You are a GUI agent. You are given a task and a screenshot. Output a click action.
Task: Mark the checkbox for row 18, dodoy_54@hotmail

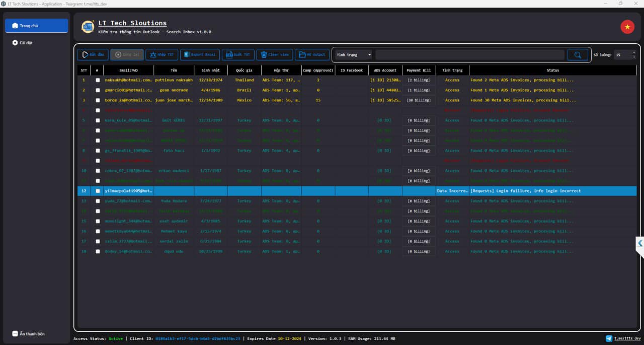click(x=98, y=251)
